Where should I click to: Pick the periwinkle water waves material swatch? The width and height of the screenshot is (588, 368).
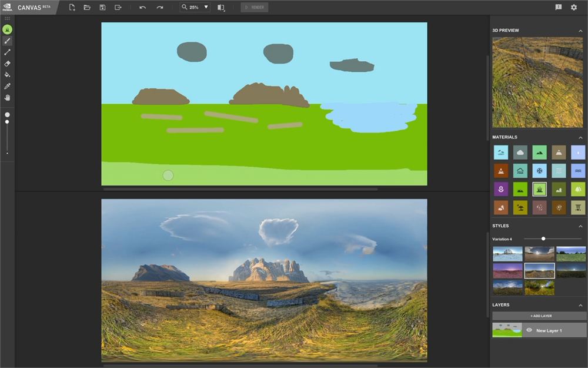578,171
